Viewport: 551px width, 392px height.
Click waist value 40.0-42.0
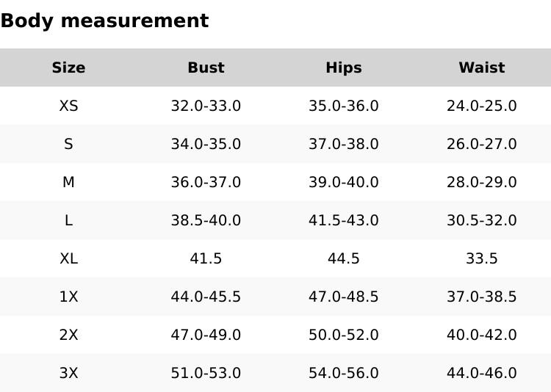(481, 335)
